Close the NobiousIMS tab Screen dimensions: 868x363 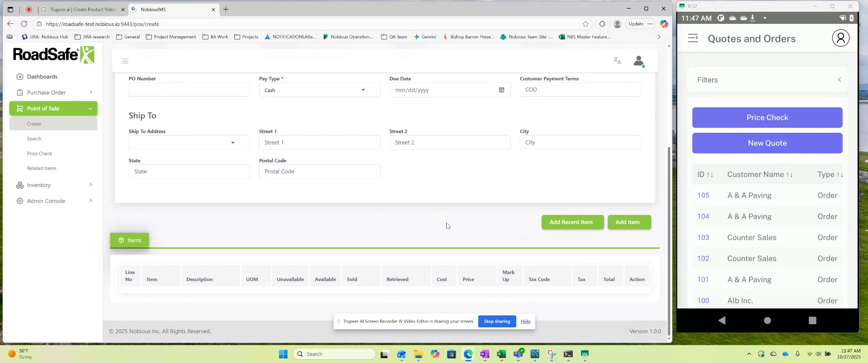(213, 9)
